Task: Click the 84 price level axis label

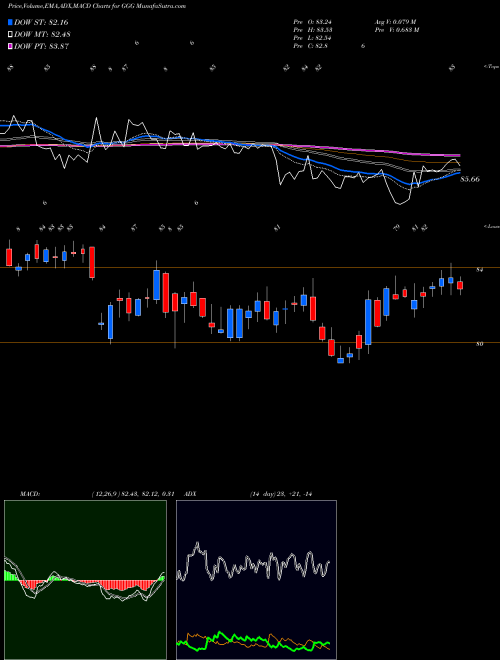Action: tap(479, 270)
